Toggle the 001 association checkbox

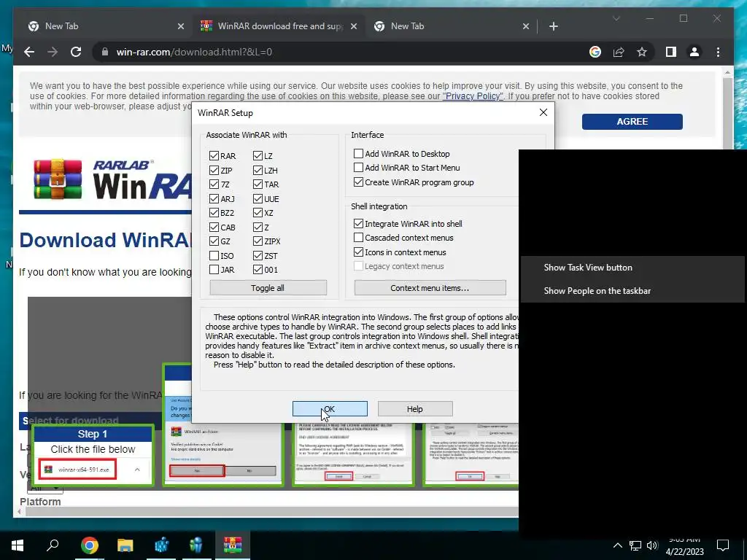point(258,270)
